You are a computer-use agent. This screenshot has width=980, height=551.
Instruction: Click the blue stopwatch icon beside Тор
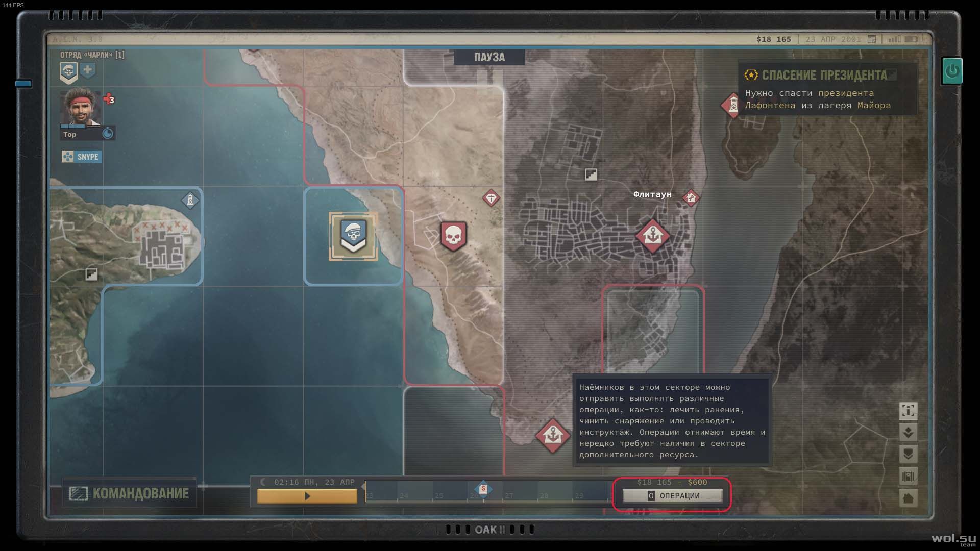(108, 134)
